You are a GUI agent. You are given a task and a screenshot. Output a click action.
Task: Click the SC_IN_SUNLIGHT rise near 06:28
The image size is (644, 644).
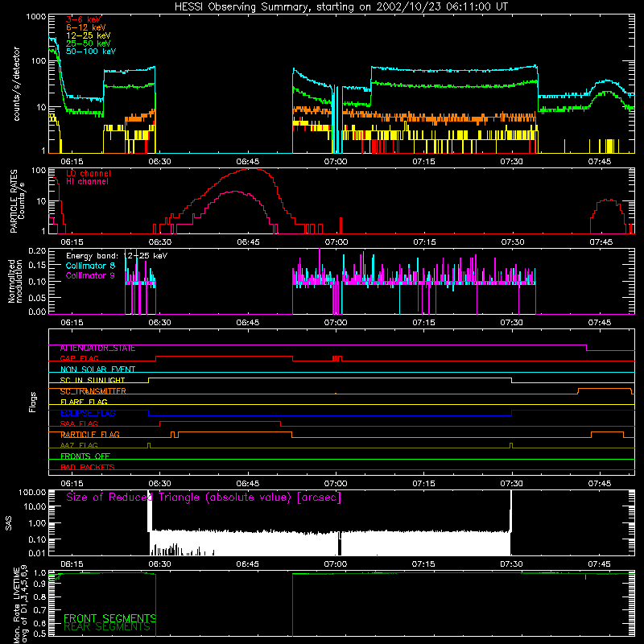click(149, 380)
